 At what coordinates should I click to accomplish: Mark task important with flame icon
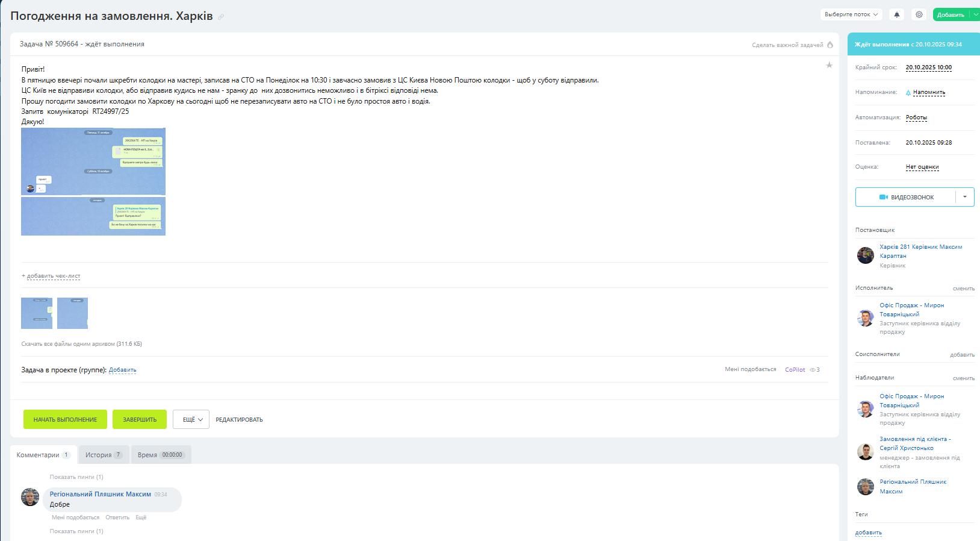[830, 45]
